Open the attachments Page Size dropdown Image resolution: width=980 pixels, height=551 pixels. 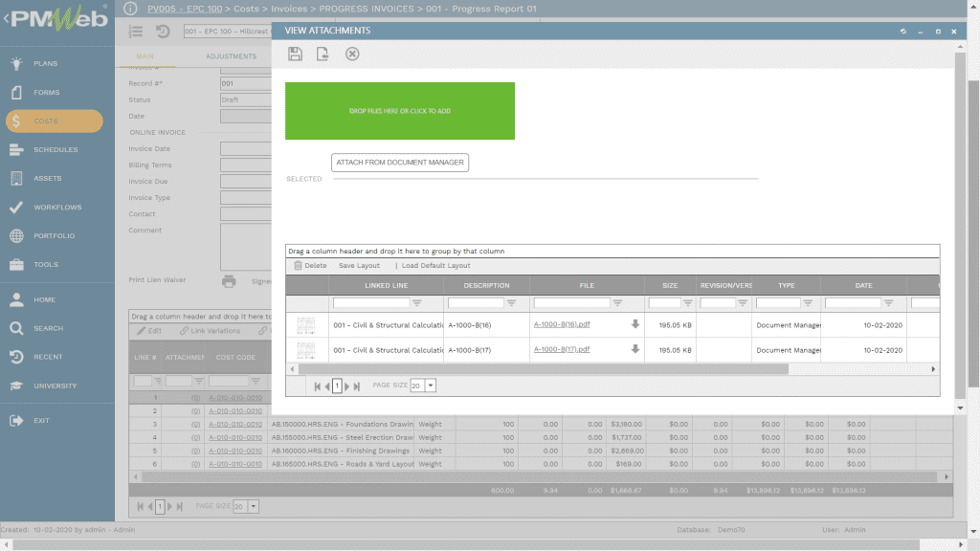tap(431, 386)
